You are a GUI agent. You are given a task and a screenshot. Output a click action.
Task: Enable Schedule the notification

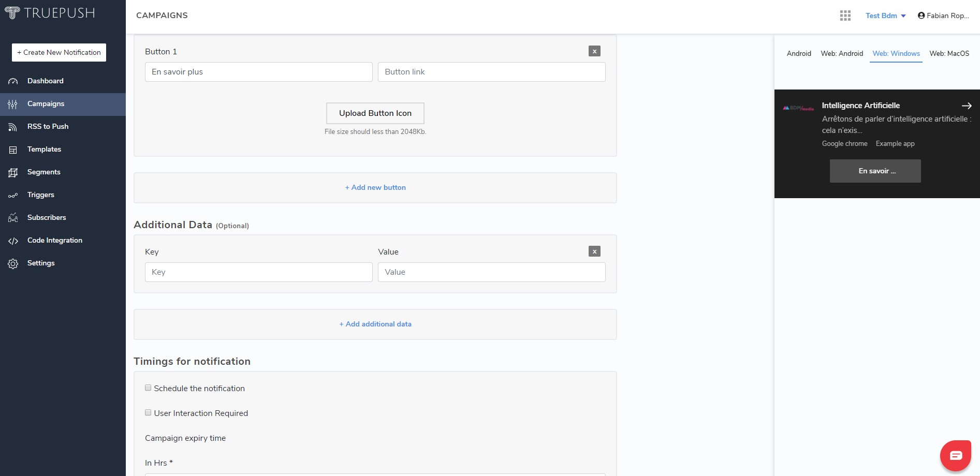coord(148,388)
